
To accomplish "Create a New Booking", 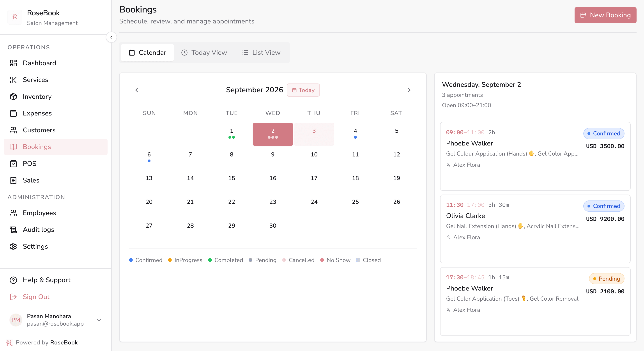I will pyautogui.click(x=605, y=15).
